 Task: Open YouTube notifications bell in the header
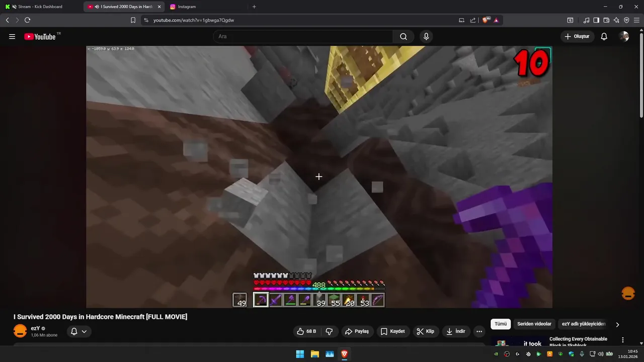[604, 37]
